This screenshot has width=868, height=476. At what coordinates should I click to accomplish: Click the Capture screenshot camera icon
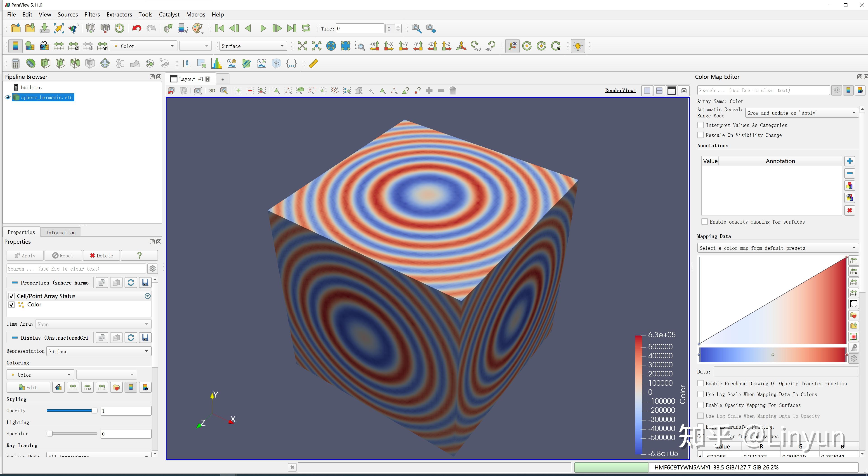tap(198, 91)
